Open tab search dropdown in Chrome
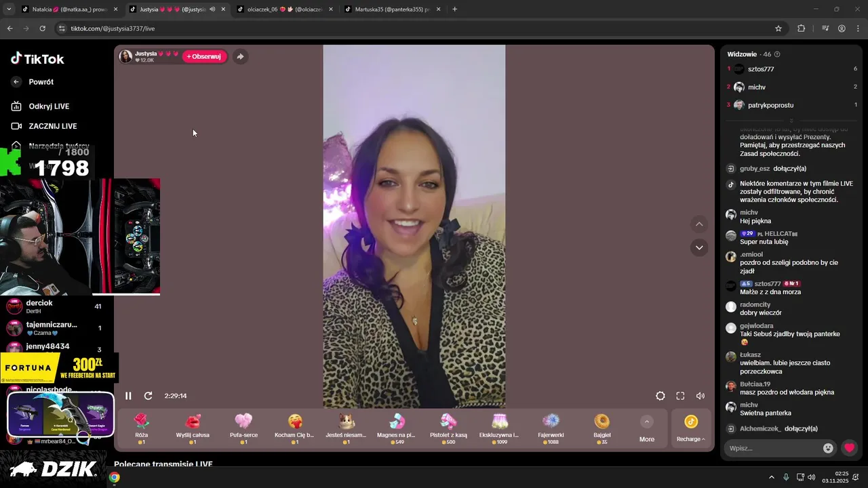The width and height of the screenshot is (868, 488). click(9, 9)
